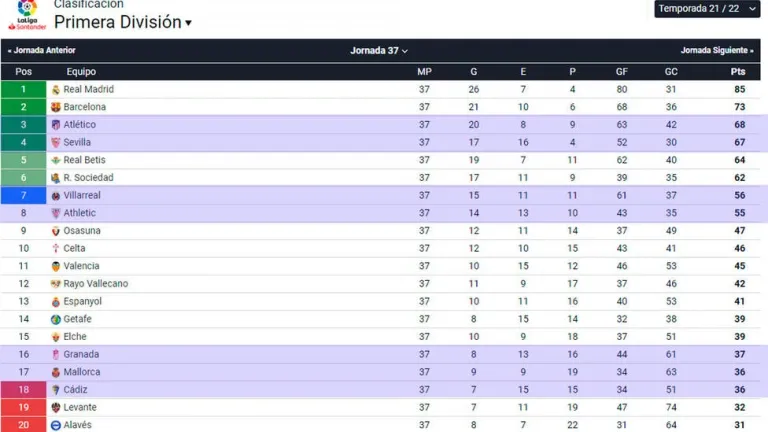Click the Villarreal club crest
The width and height of the screenshot is (768, 432).
tap(56, 195)
